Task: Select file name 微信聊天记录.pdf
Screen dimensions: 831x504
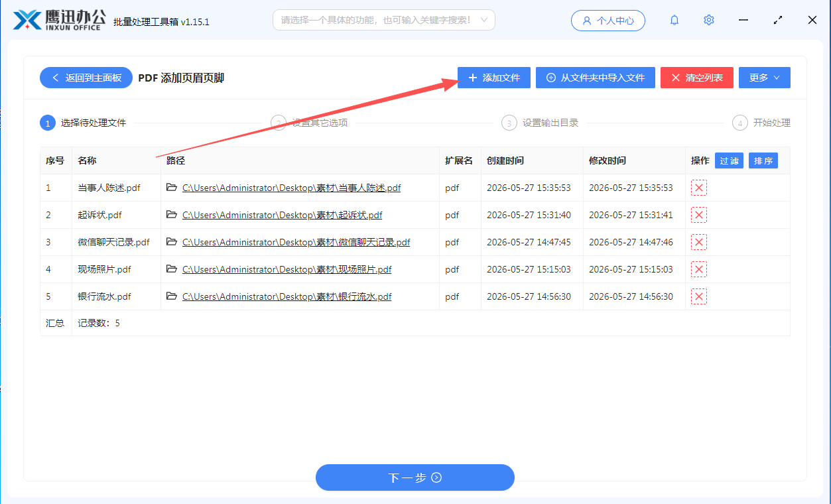Action: coord(113,242)
